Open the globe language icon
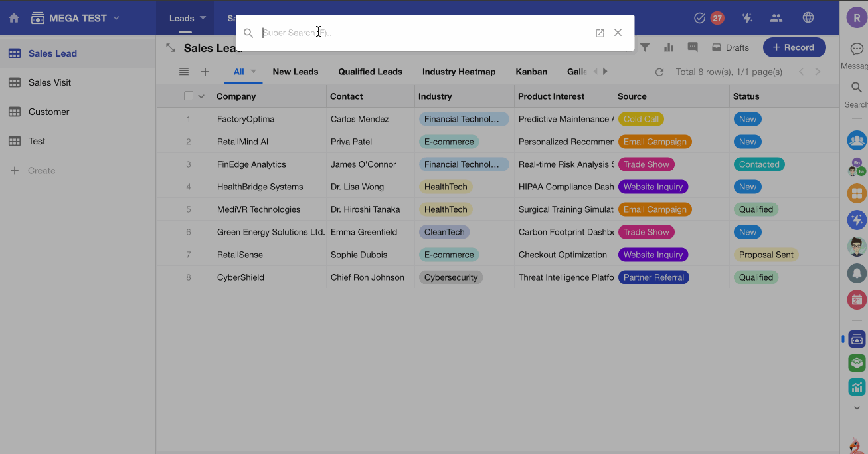This screenshot has width=868, height=454. pyautogui.click(x=808, y=18)
